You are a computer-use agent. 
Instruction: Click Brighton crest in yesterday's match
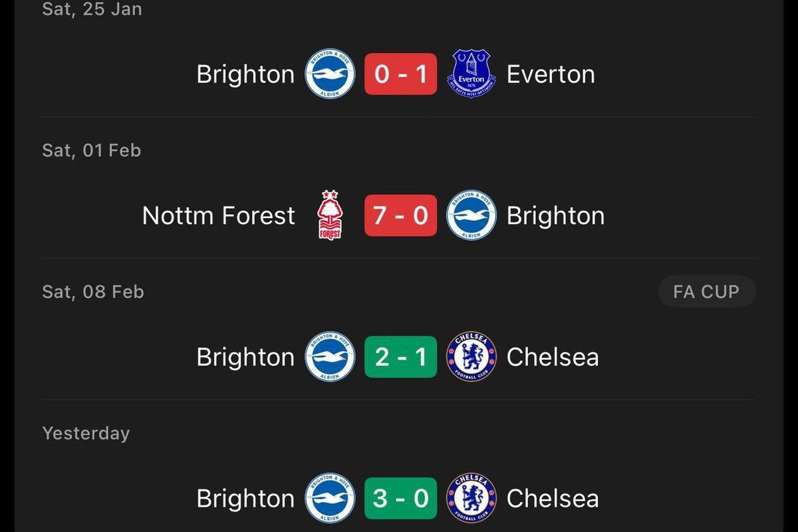[330, 498]
